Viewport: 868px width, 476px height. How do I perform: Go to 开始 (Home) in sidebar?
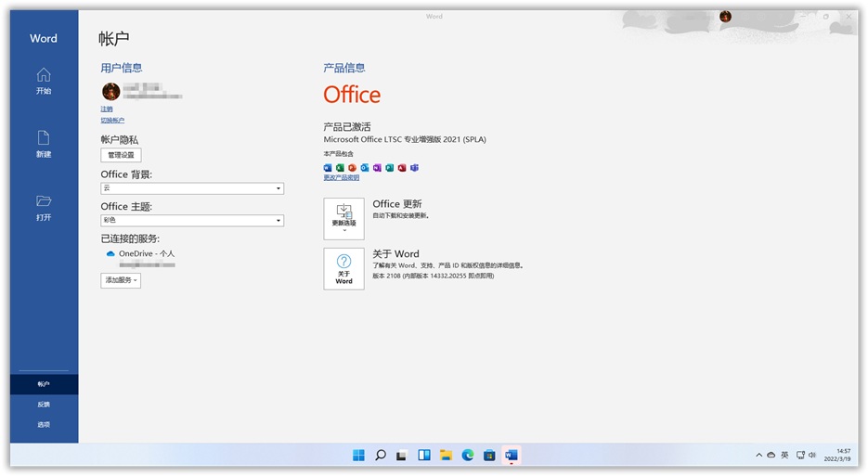click(44, 81)
